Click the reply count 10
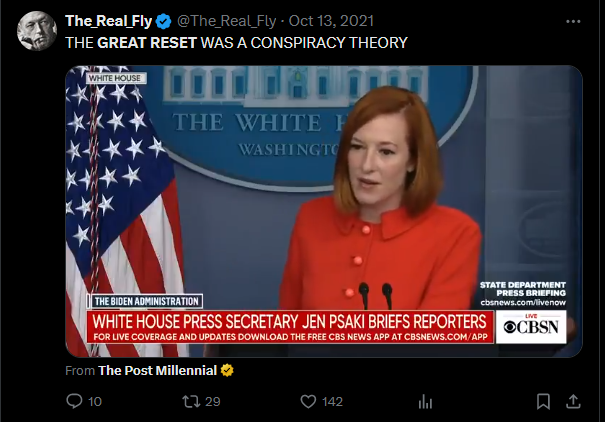 95,402
